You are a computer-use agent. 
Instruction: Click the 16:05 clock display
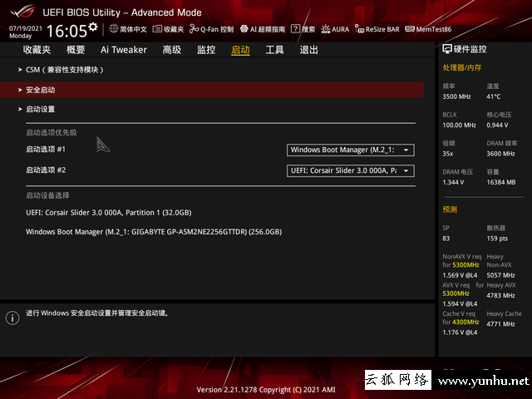pos(66,31)
